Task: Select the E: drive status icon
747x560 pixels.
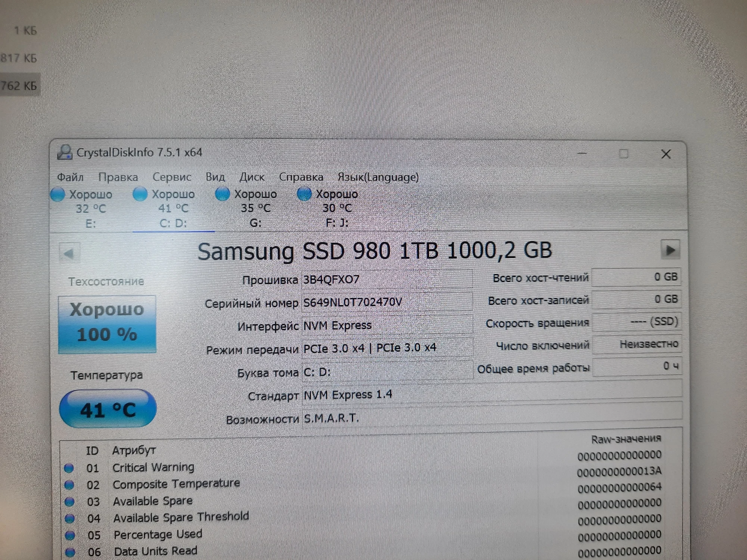Action: pos(58,195)
